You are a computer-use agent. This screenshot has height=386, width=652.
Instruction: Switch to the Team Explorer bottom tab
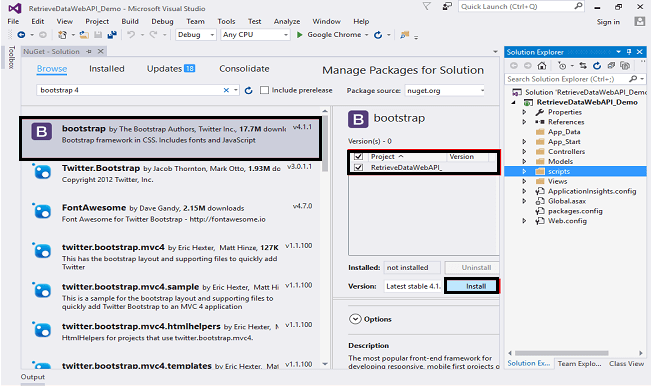(579, 364)
